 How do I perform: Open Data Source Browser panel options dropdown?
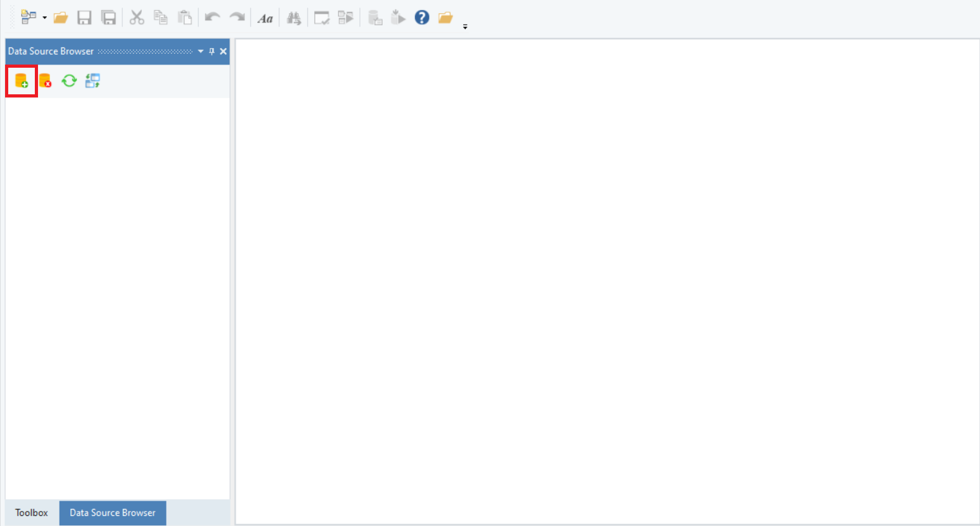(201, 51)
